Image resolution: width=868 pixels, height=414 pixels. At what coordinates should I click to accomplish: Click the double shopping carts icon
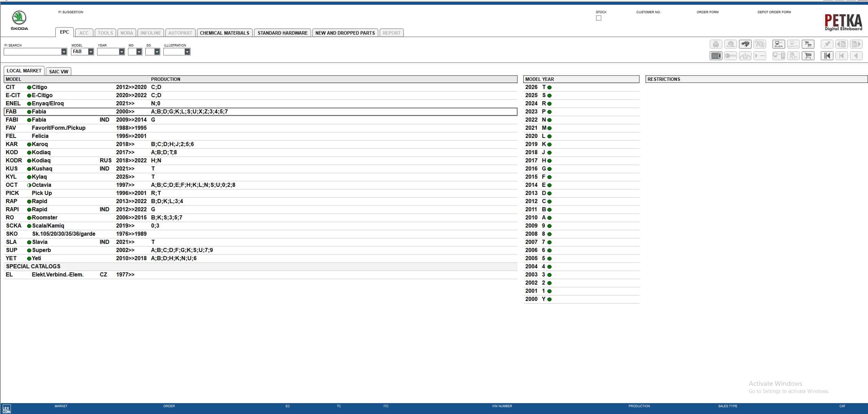808,44
